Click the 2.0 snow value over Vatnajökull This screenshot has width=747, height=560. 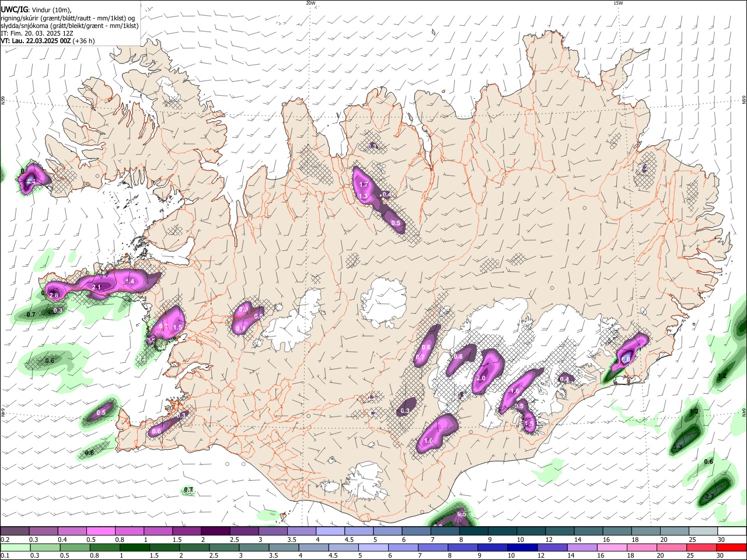click(x=481, y=379)
